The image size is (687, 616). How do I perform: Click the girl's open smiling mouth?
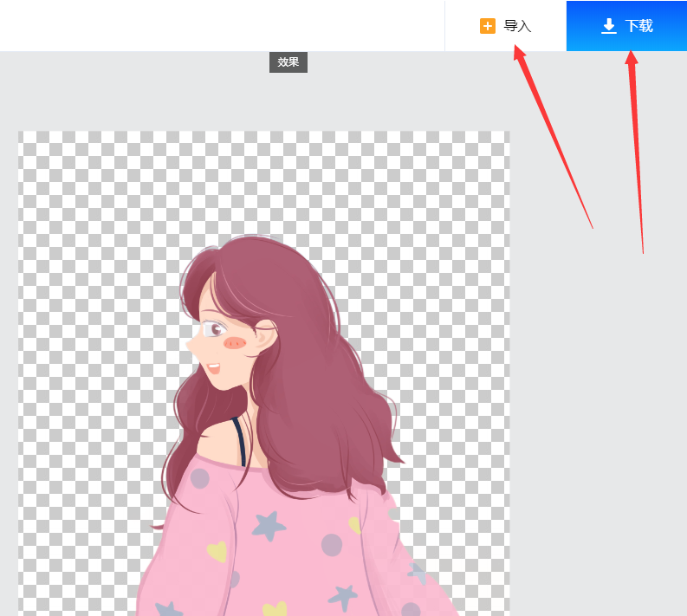(x=212, y=368)
